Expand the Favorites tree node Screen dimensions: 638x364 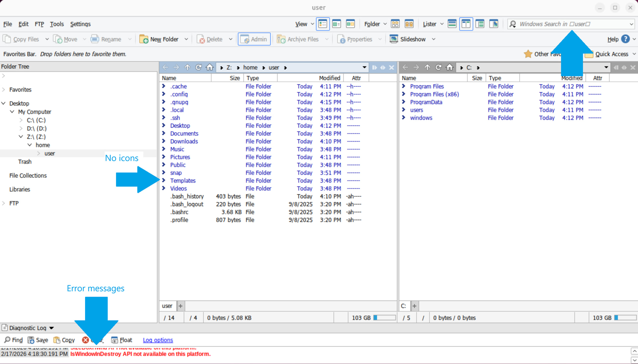[x=4, y=90]
